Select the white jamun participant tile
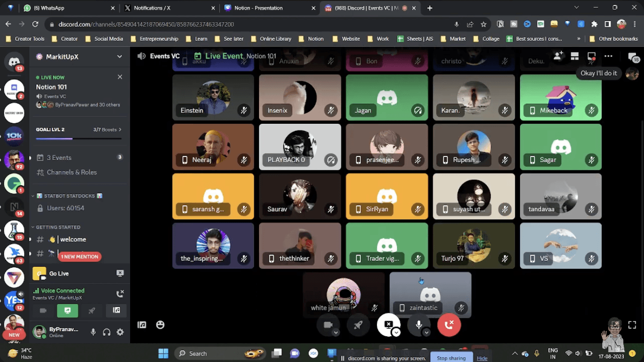Screen dimensions: 644x362 [344, 294]
